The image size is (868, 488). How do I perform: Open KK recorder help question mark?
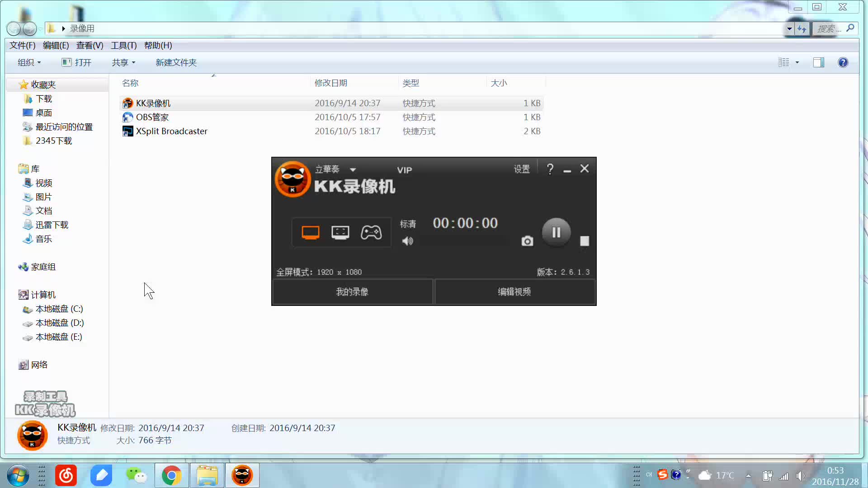coord(550,169)
